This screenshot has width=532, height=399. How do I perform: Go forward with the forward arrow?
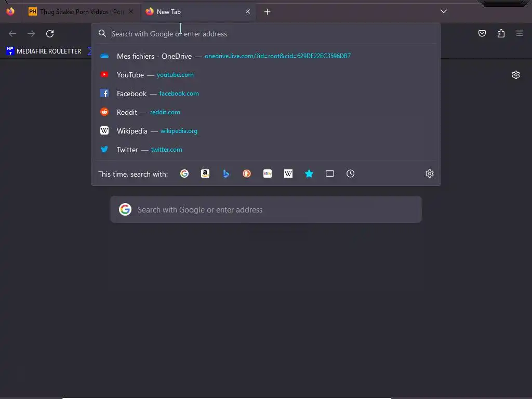point(31,34)
